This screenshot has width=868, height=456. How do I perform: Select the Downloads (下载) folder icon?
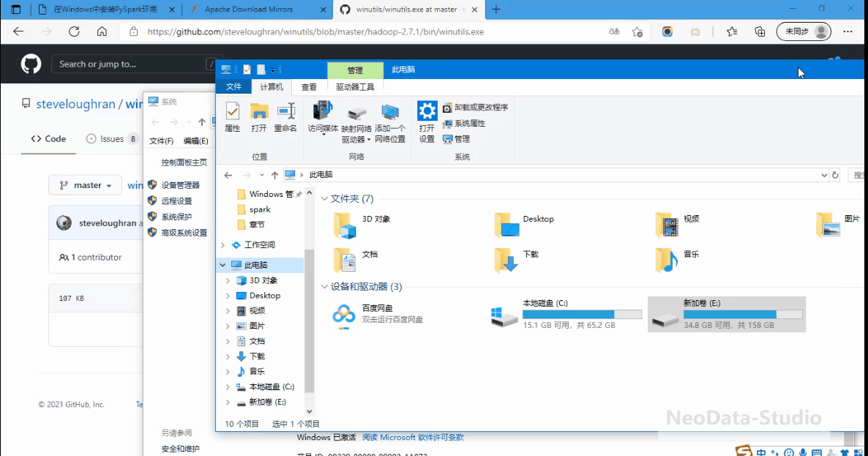tap(506, 260)
